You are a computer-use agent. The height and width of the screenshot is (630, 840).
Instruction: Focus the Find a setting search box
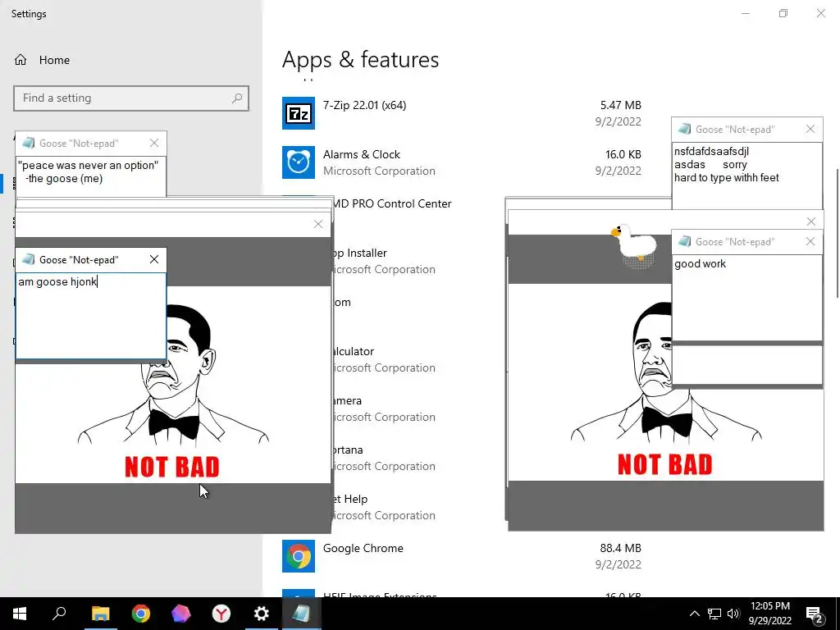point(131,98)
